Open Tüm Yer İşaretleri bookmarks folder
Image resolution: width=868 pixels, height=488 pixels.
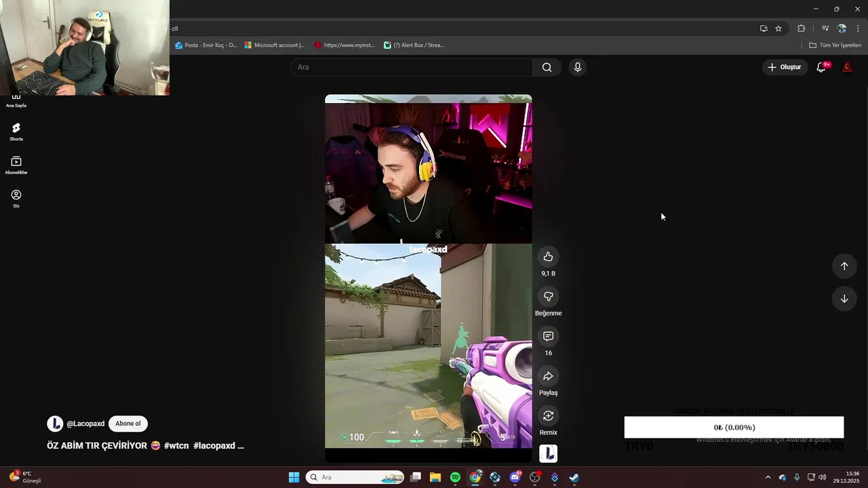coord(835,45)
